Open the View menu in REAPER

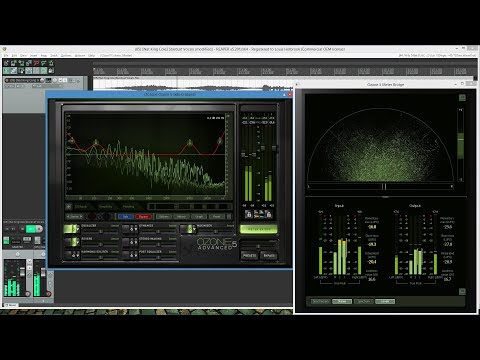click(23, 55)
